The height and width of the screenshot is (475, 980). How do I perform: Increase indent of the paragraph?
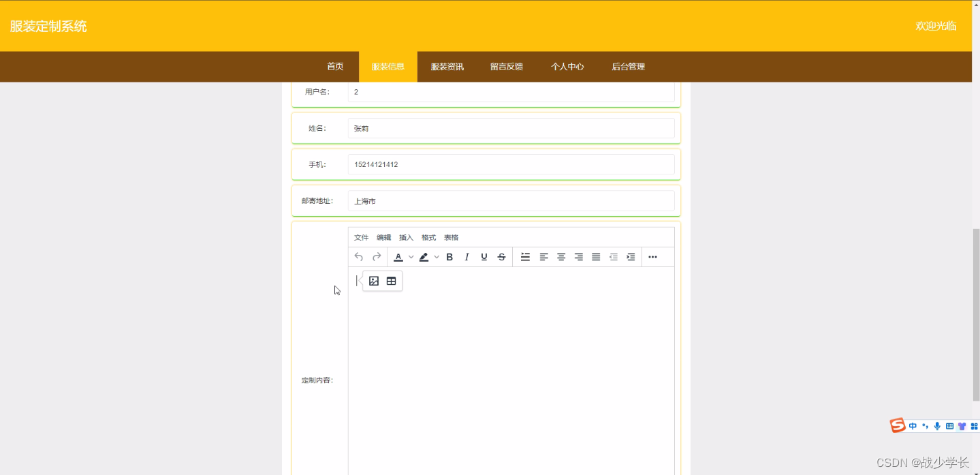coord(631,257)
